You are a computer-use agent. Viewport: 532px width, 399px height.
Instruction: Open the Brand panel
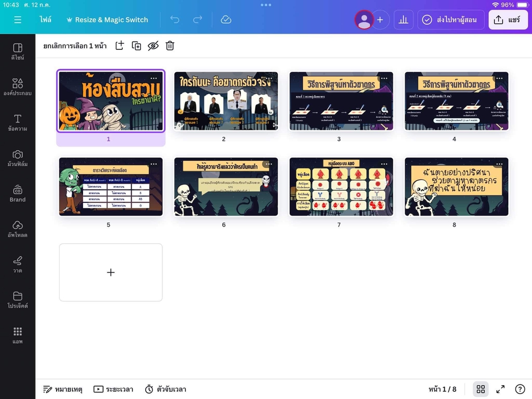click(18, 194)
